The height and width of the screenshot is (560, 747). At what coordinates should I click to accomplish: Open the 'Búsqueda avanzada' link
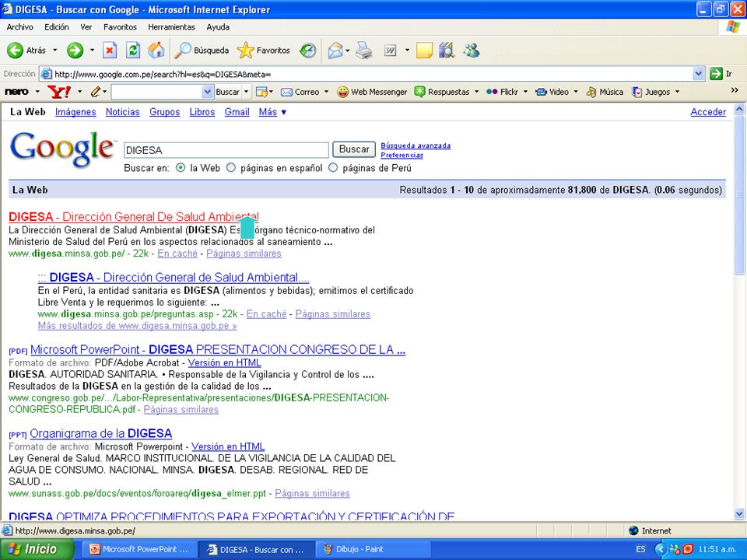[x=416, y=145]
